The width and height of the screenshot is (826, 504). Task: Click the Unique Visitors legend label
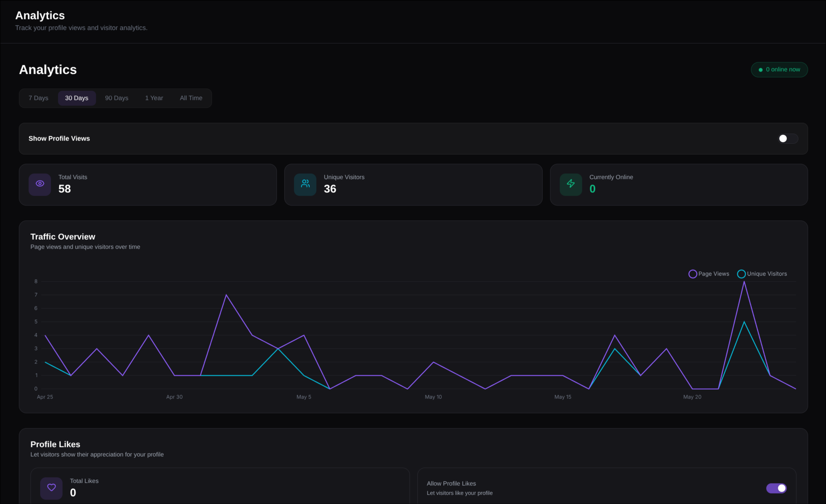pos(767,274)
